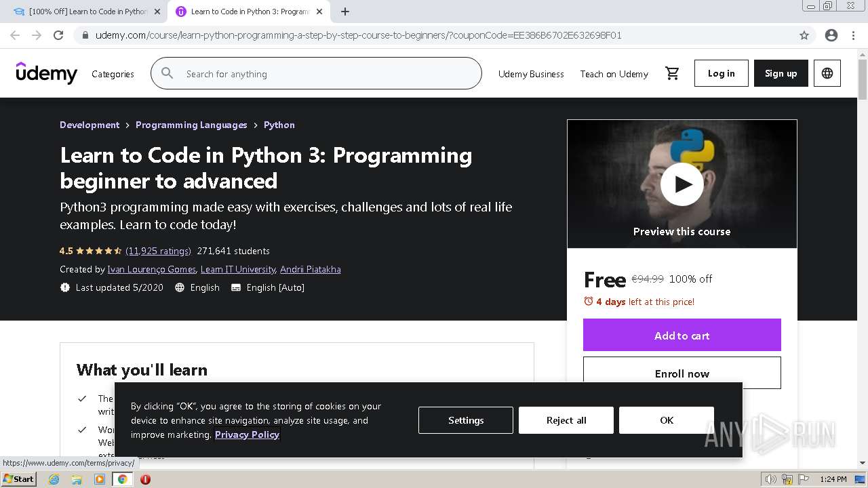Open the Categories menu
This screenshot has height=488, width=868.
point(113,74)
